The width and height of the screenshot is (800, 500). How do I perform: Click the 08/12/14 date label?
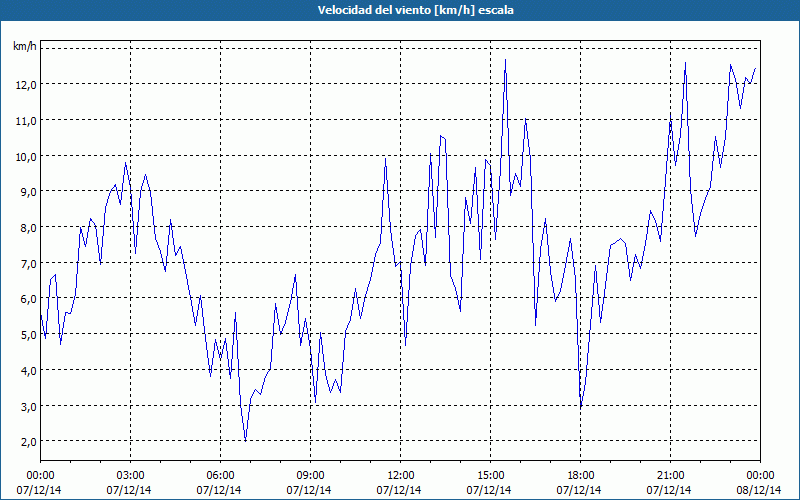[759, 490]
